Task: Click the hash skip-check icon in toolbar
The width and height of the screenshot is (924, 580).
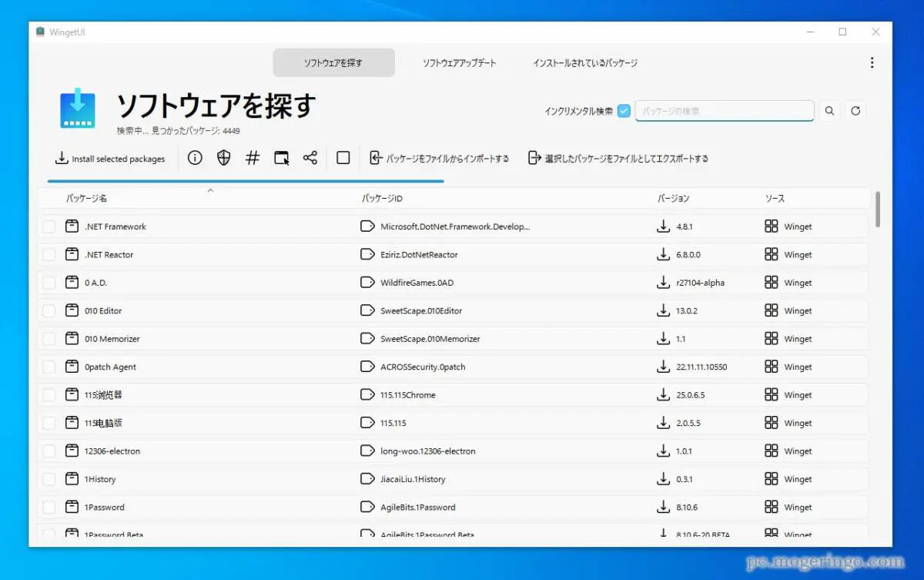Action: [x=253, y=158]
